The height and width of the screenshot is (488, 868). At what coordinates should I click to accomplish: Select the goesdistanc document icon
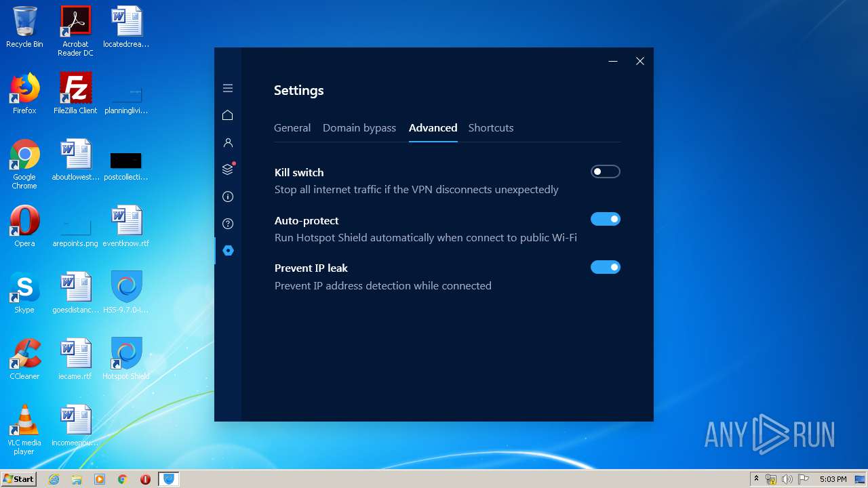coord(75,293)
